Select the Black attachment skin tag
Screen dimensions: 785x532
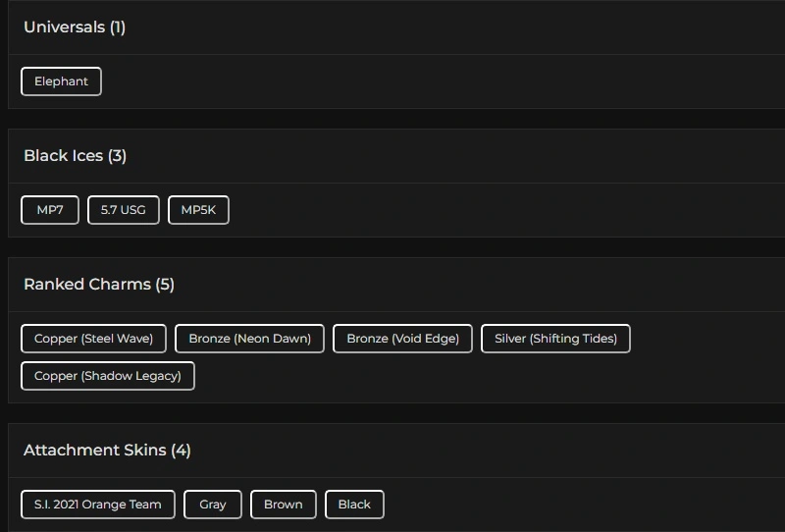(x=354, y=505)
